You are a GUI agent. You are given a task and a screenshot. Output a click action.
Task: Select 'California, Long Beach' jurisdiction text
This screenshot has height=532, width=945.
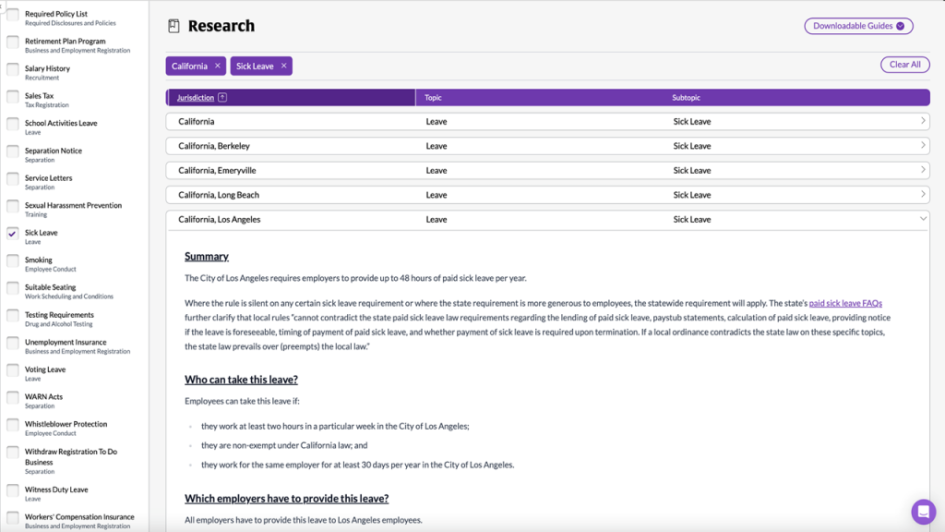(219, 195)
